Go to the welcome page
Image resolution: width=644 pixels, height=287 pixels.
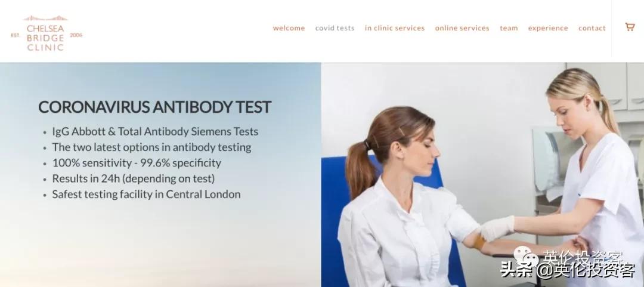289,28
